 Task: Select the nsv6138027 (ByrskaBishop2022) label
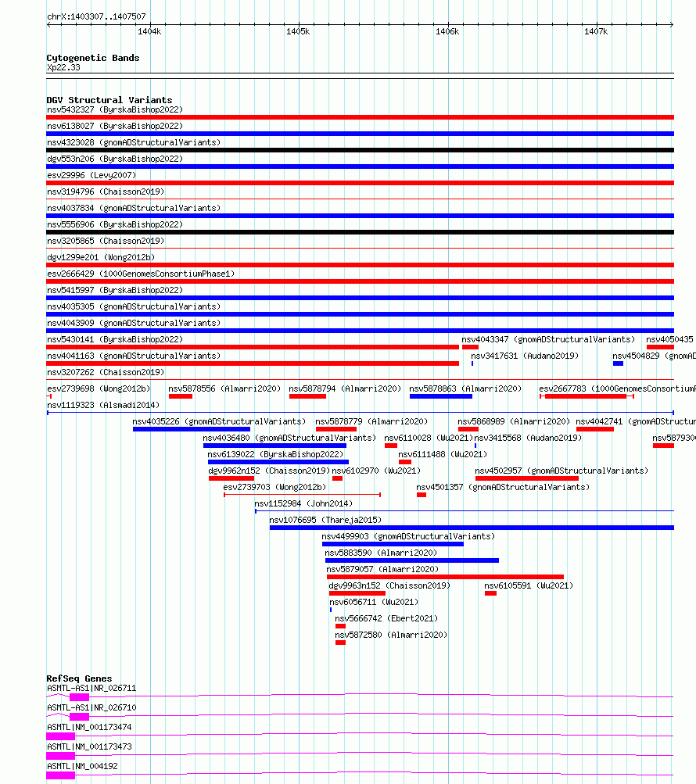115,126
